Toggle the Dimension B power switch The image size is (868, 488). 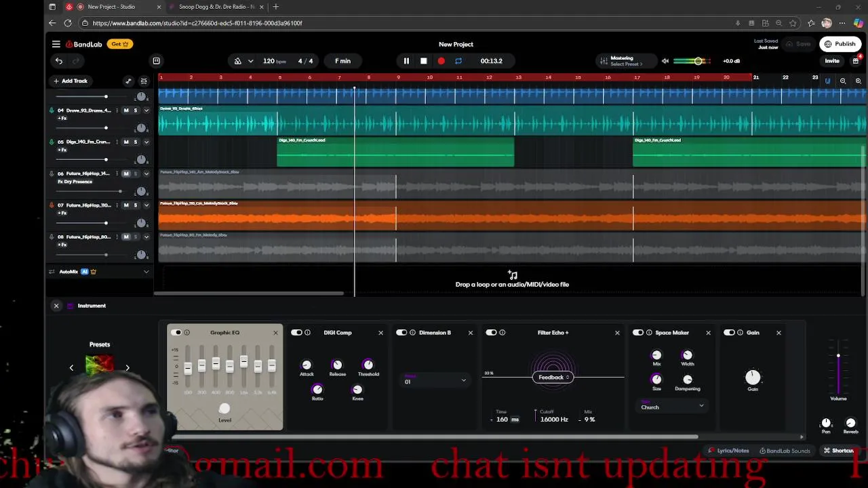pyautogui.click(x=401, y=333)
